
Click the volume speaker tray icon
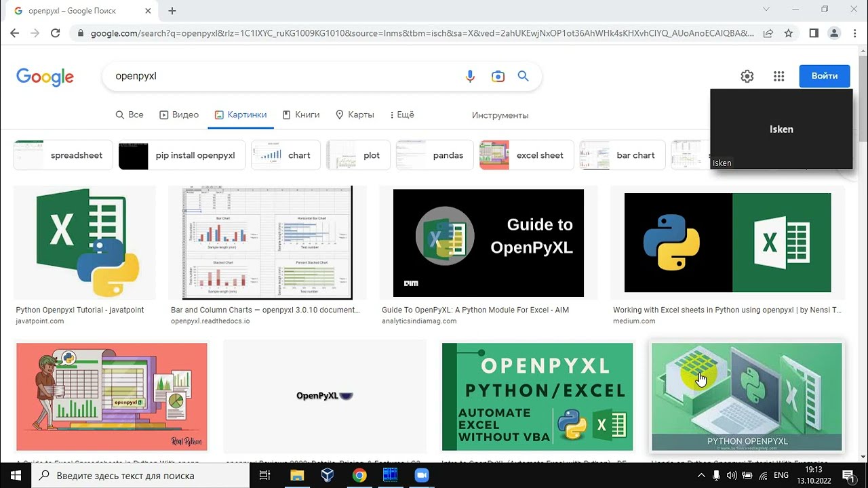[x=732, y=475]
